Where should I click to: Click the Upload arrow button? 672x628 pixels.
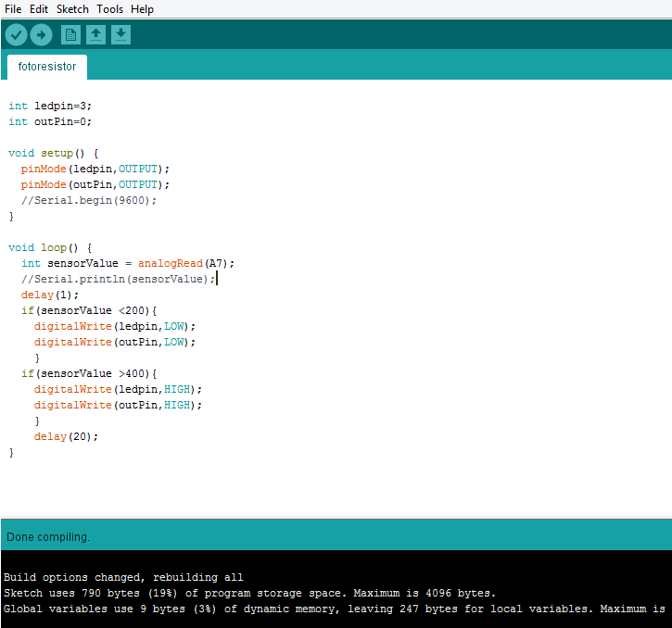41,34
